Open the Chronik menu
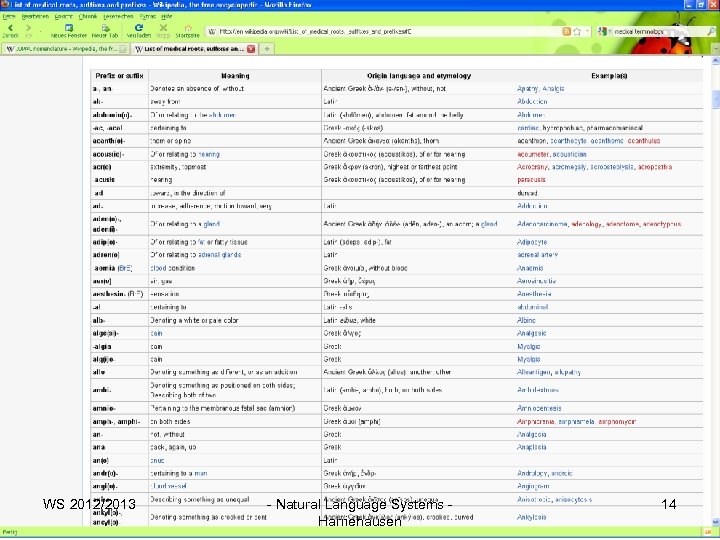Viewport: 720px width, 540px height. pos(88,16)
